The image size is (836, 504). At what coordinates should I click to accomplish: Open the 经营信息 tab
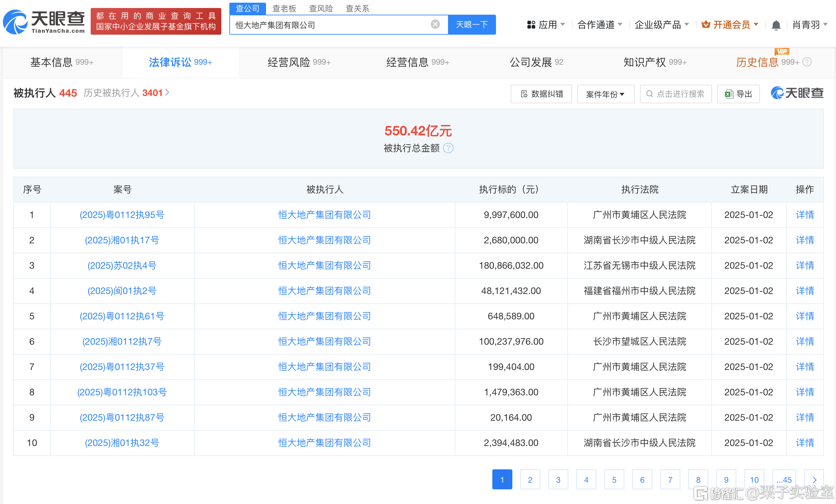[x=418, y=62]
